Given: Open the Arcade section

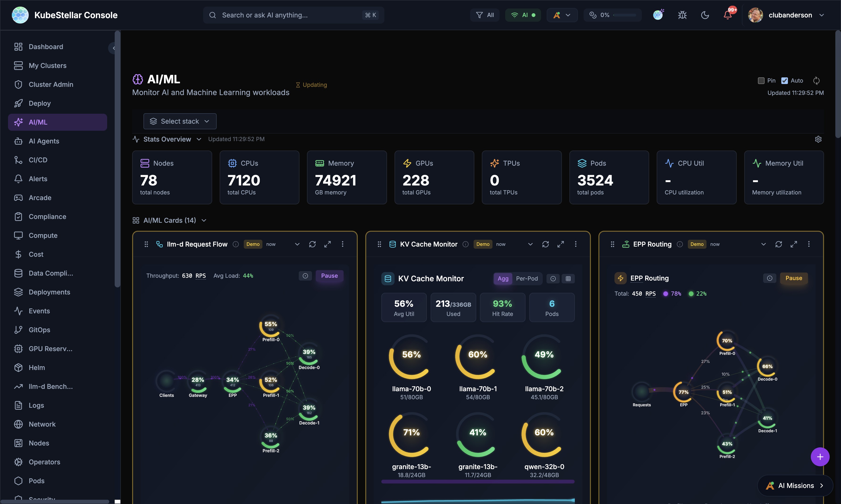Looking at the screenshot, I should pos(39,197).
